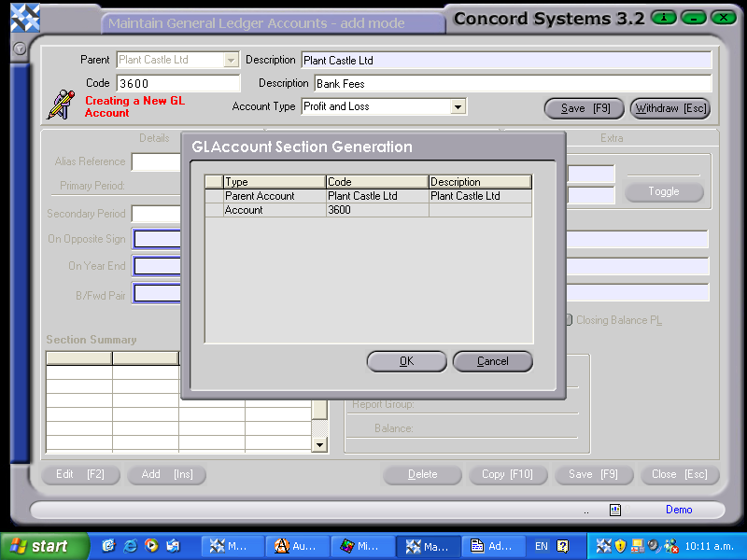Switch to the Extra section header
747x560 pixels.
(612, 137)
